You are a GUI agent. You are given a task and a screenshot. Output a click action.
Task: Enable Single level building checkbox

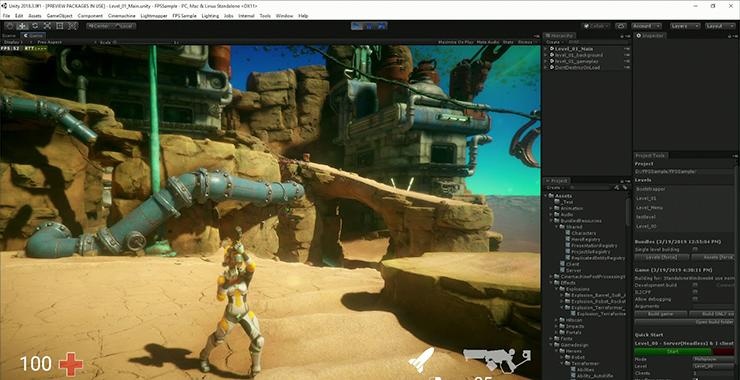point(695,249)
